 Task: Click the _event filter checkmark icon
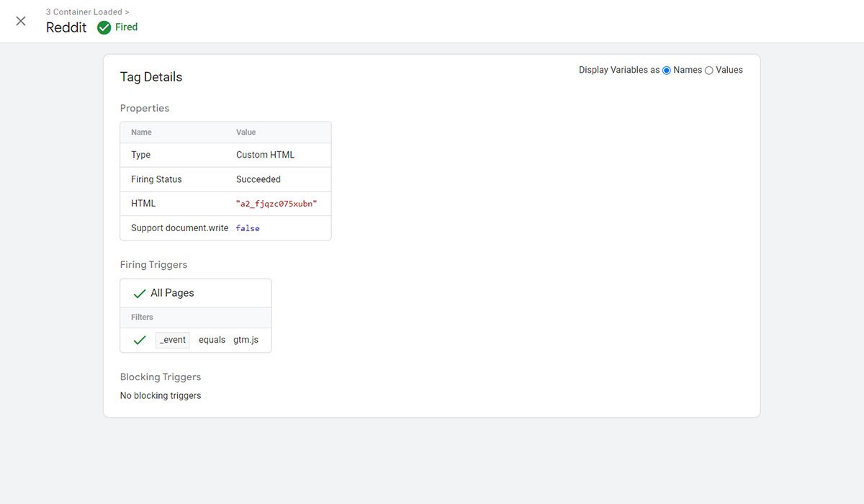[140, 340]
